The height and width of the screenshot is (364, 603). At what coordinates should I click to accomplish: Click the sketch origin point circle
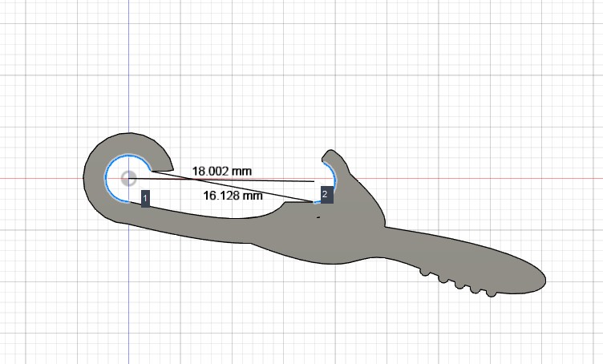pyautogui.click(x=128, y=178)
